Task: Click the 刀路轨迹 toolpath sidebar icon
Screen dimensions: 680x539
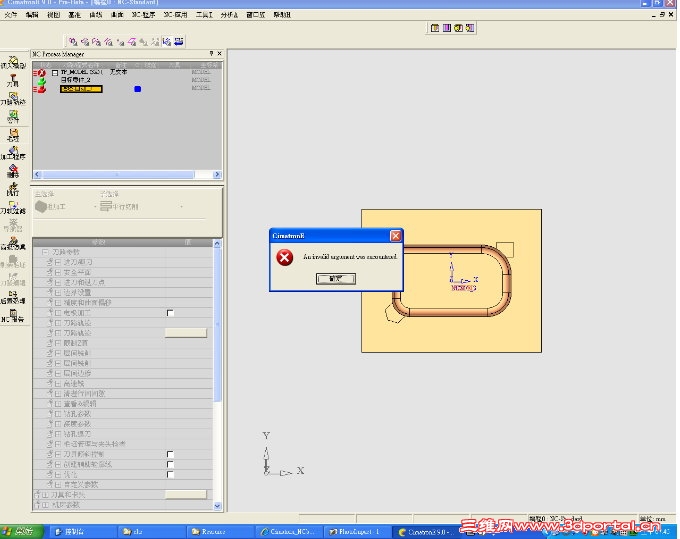Action: click(13, 98)
